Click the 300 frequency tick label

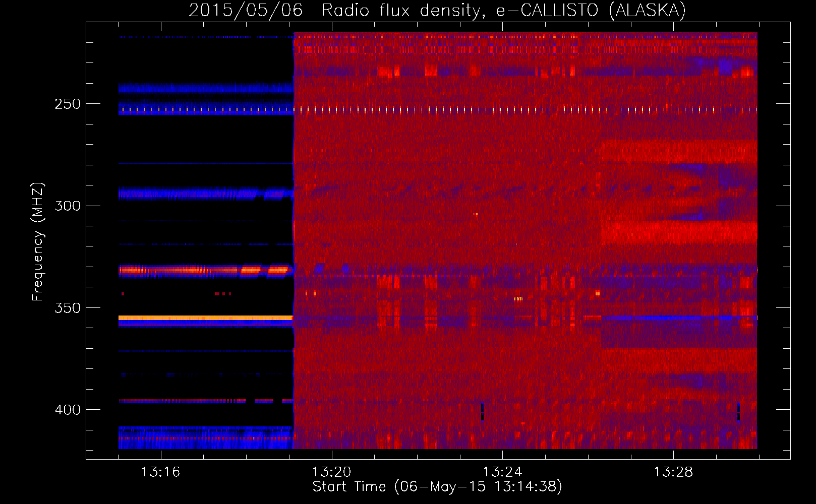(x=68, y=206)
